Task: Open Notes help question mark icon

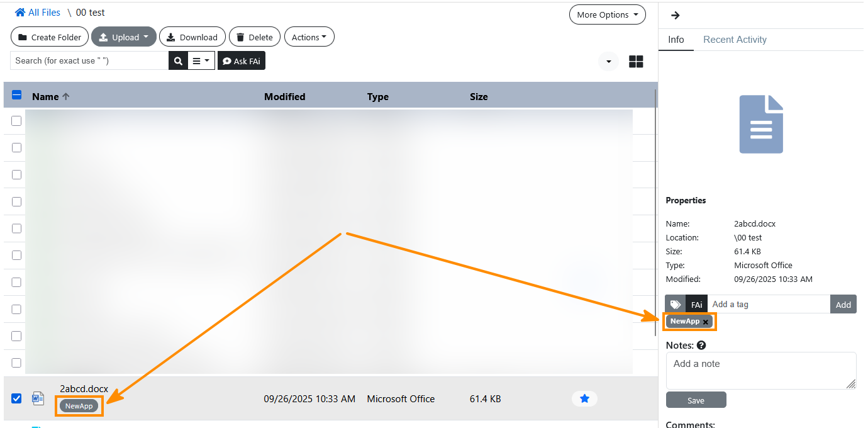Action: (701, 346)
